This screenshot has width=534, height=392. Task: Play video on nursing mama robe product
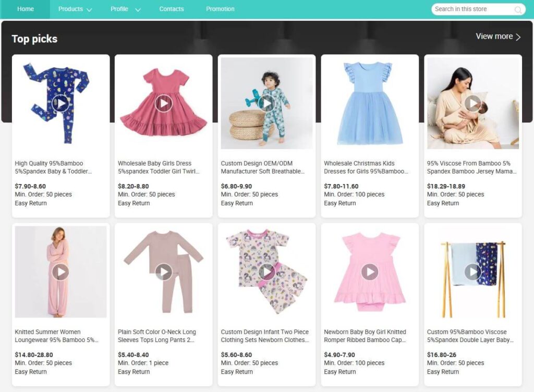(x=472, y=103)
